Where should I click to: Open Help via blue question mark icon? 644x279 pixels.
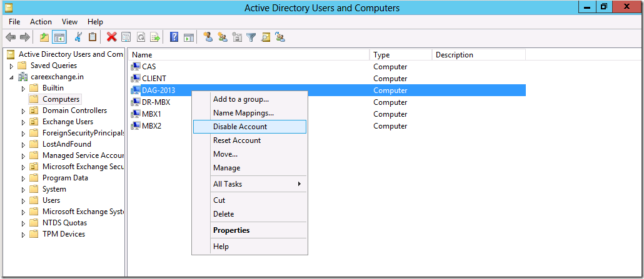174,37
